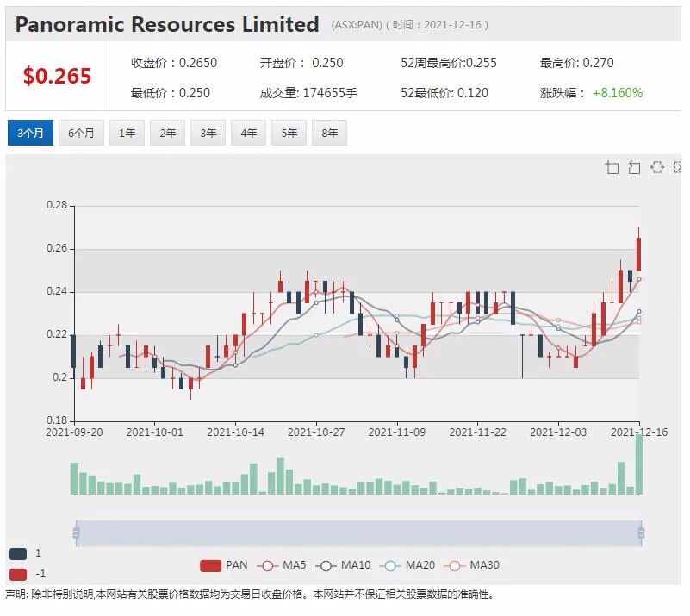
Task: Toggle the PAN candlestick series legend
Action: point(224,565)
